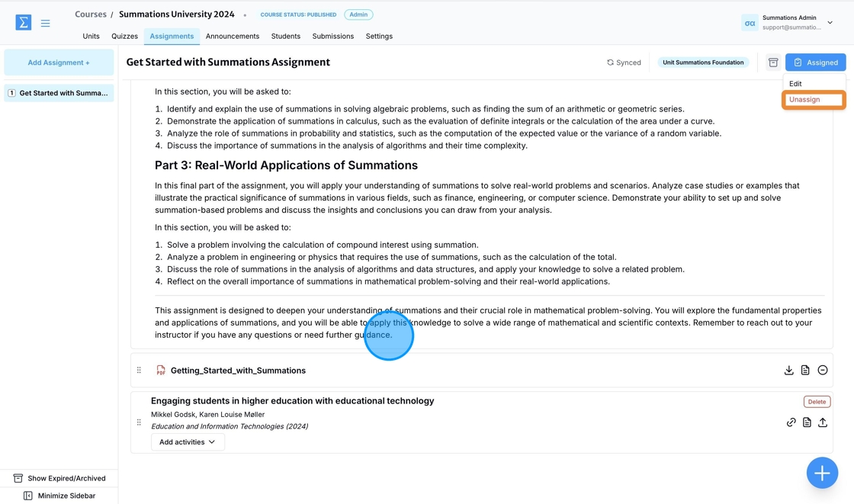Expand the Summations Admin account chevron
This screenshot has height=504, width=854.
[830, 23]
